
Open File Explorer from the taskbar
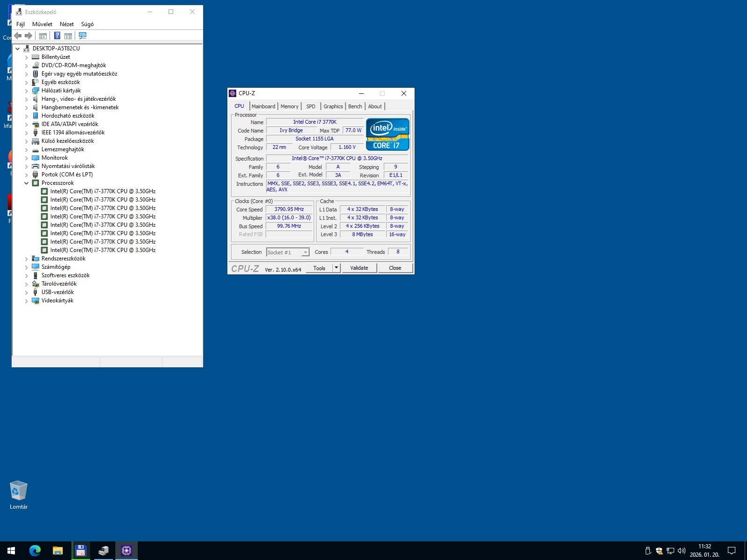(x=57, y=551)
